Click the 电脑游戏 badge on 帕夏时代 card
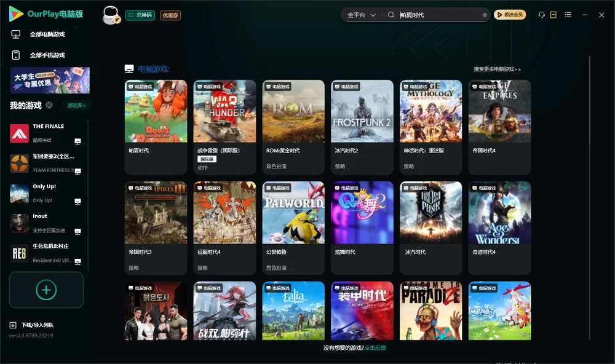 point(140,87)
